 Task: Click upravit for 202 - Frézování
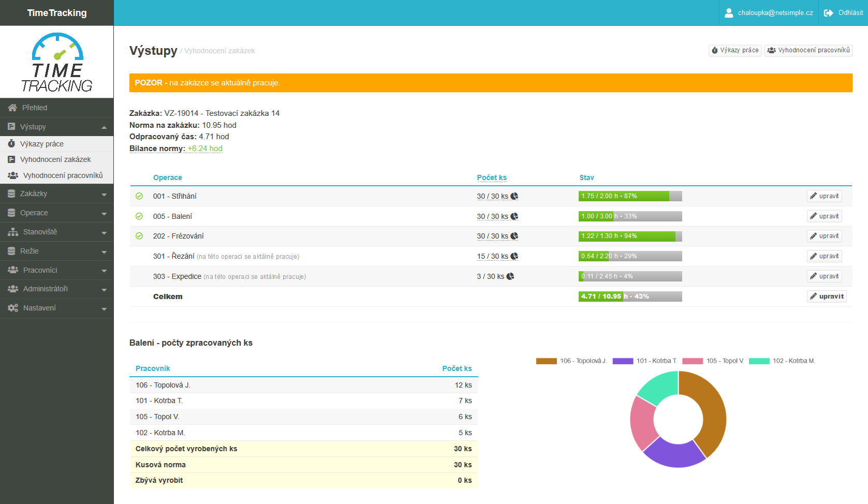825,236
